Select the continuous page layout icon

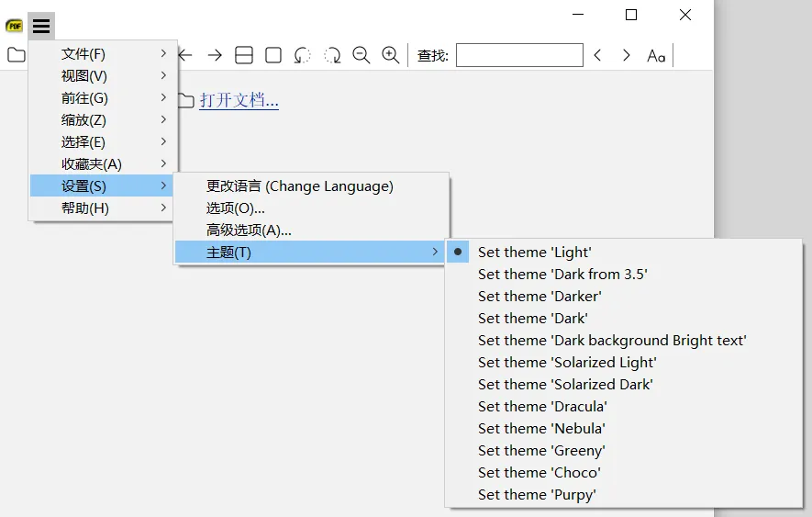click(x=244, y=55)
